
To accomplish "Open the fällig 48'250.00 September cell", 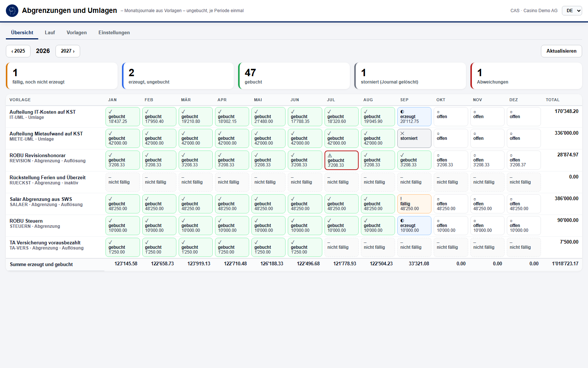I will 414,204.
